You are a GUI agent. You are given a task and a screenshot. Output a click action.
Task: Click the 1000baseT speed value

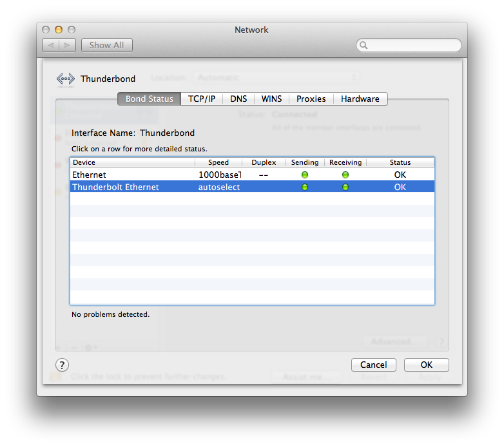pyautogui.click(x=220, y=175)
